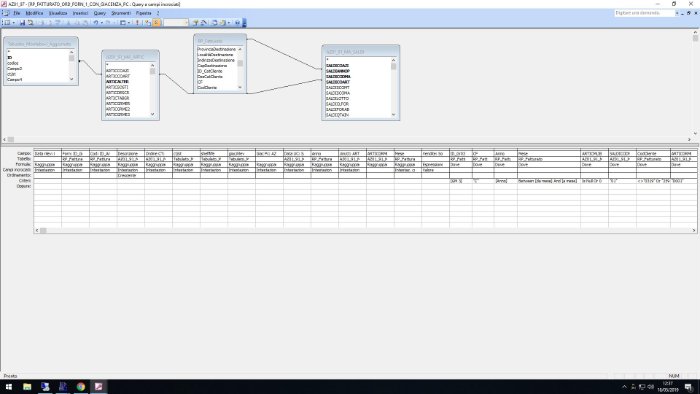Open the View mode dropdown arrow
Viewport: 700px width, 394px height.
point(13,22)
